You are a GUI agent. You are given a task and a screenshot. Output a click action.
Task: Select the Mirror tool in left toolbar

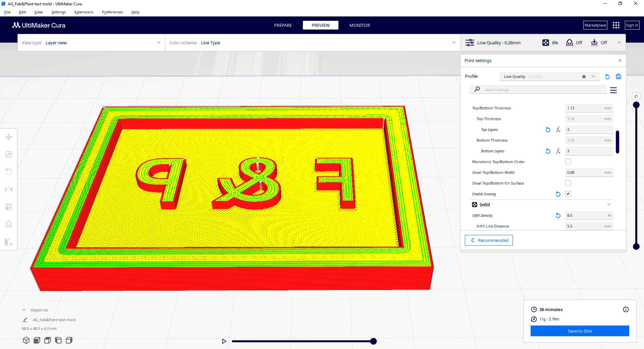click(9, 189)
